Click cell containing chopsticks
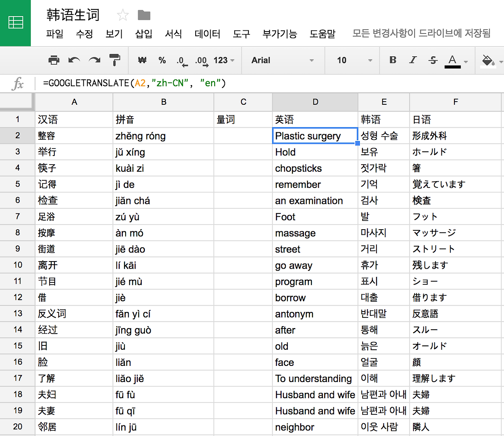The height and width of the screenshot is (436, 504). click(x=315, y=168)
